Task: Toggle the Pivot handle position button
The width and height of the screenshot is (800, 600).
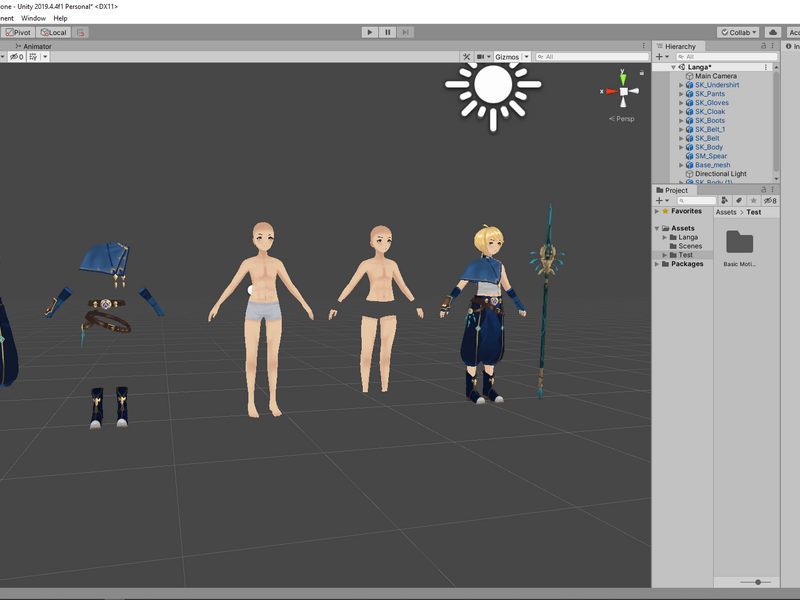Action: 18,32
